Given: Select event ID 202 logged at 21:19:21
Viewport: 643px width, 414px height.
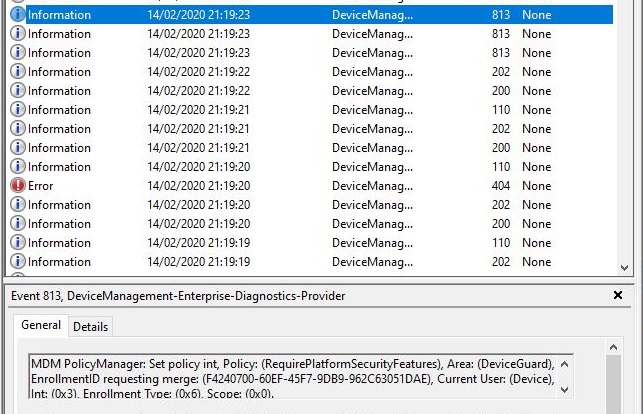Looking at the screenshot, I should [501, 129].
